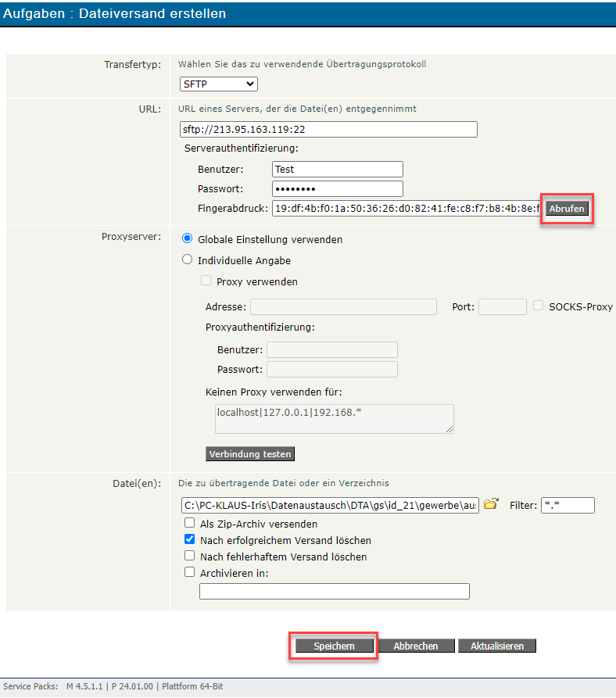
Task: Choose 'Individuelle Angabe' radio option
Action: (x=188, y=260)
